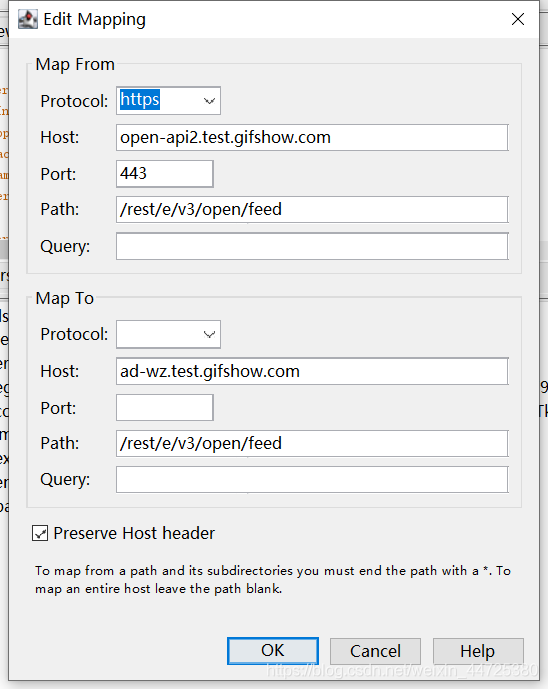Click the Preserve Host header label
The image size is (548, 689).
[x=134, y=533]
